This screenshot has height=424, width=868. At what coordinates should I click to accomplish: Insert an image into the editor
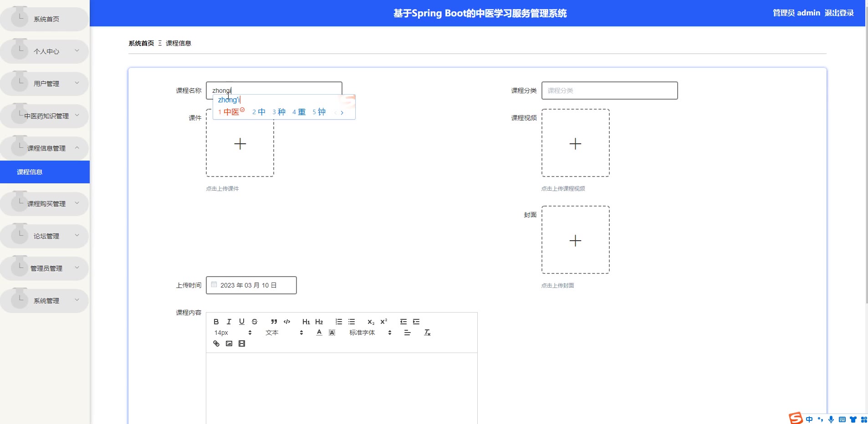(229, 343)
